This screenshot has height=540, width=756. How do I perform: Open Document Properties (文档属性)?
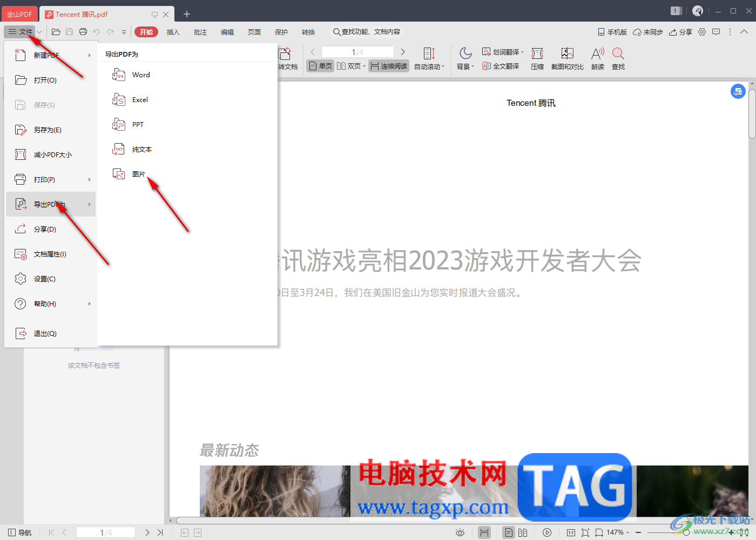click(x=51, y=254)
